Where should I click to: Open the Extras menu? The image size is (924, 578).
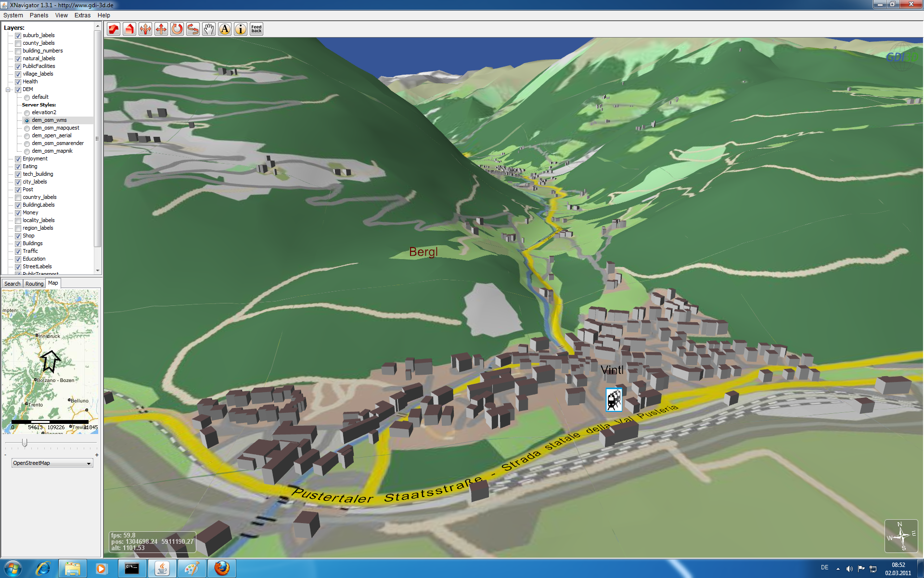(x=82, y=15)
